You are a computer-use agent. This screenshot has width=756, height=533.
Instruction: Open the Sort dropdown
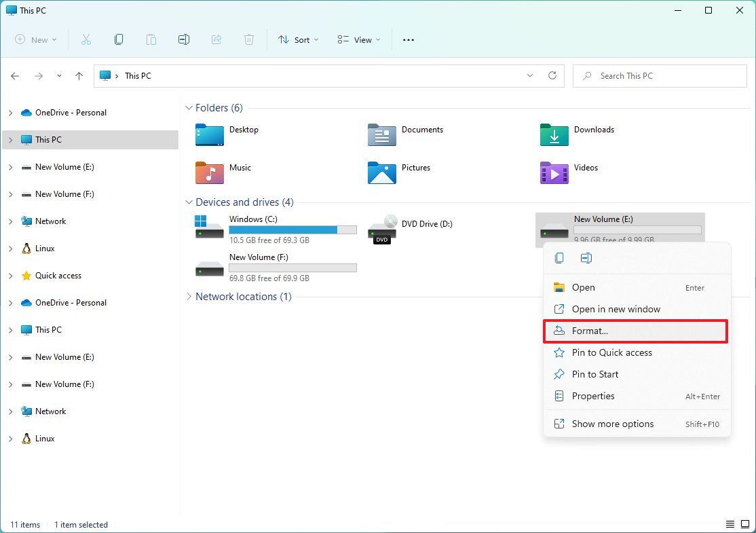tap(298, 39)
